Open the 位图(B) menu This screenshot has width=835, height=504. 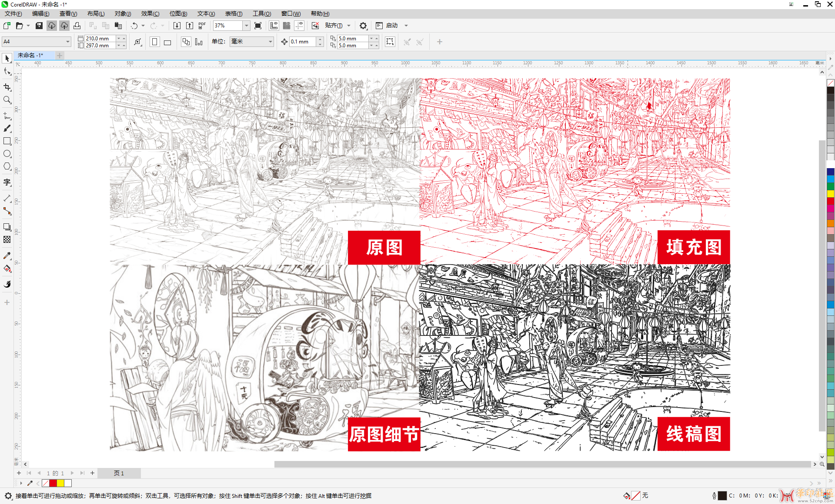pyautogui.click(x=178, y=13)
